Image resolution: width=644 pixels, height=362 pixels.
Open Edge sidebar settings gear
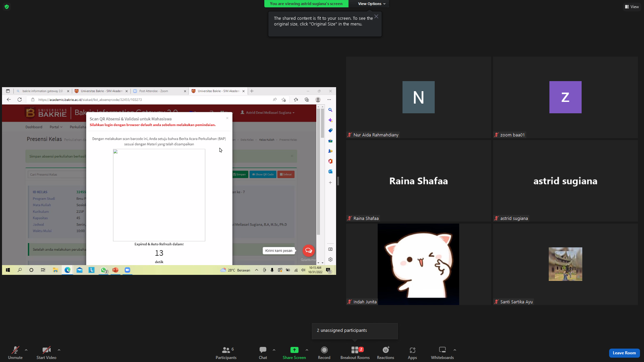(x=330, y=259)
